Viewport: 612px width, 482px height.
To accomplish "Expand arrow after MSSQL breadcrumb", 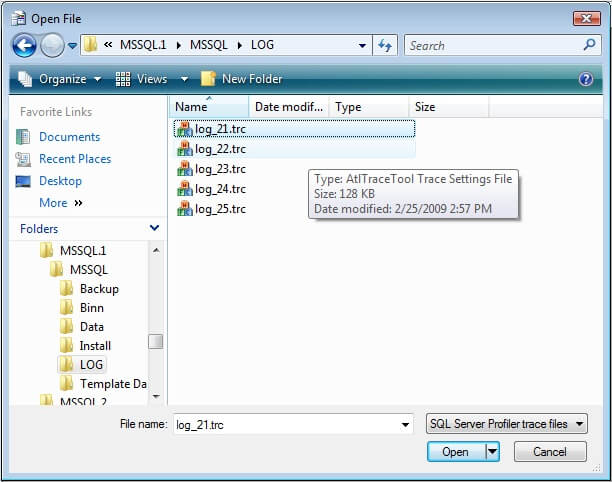I will (240, 45).
